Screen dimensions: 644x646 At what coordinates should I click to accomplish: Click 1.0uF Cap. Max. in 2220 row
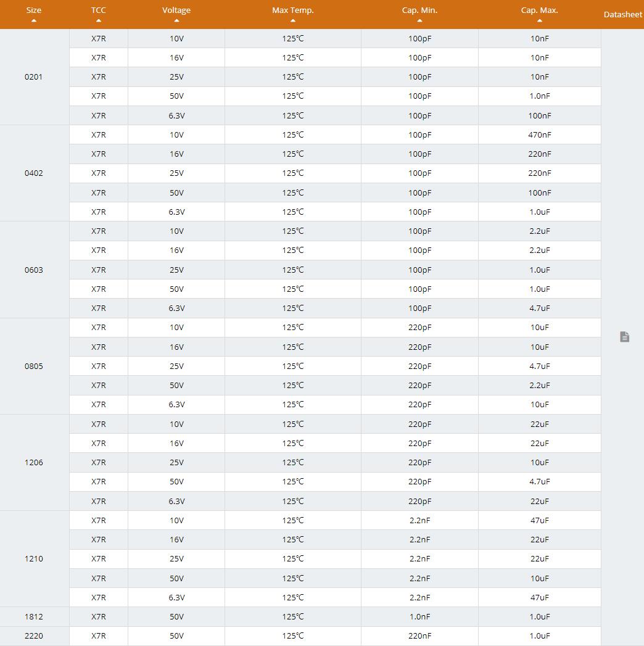539,636
